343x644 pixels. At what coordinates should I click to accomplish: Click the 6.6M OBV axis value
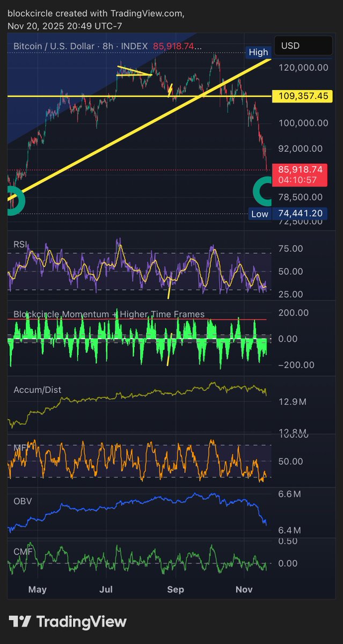point(290,494)
